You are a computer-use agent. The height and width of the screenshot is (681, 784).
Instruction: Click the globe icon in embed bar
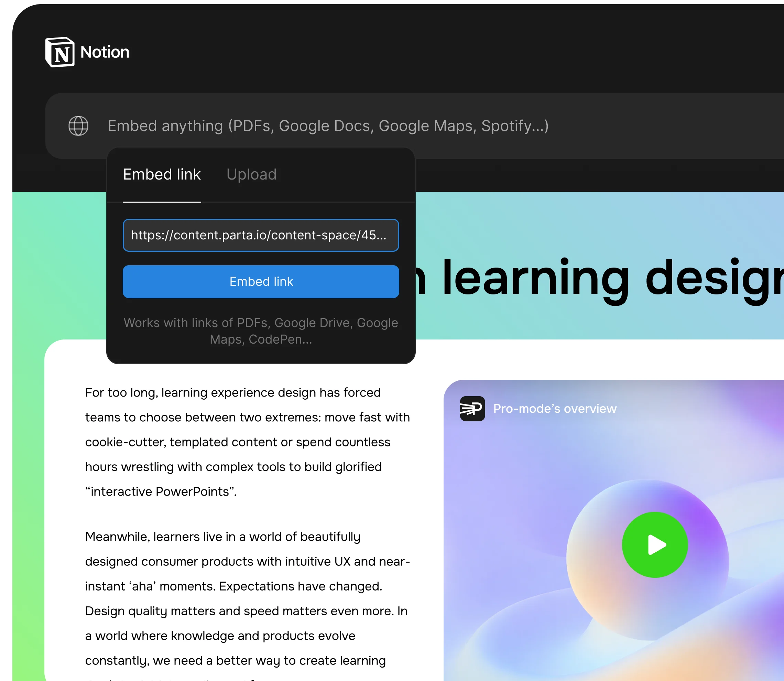point(78,126)
